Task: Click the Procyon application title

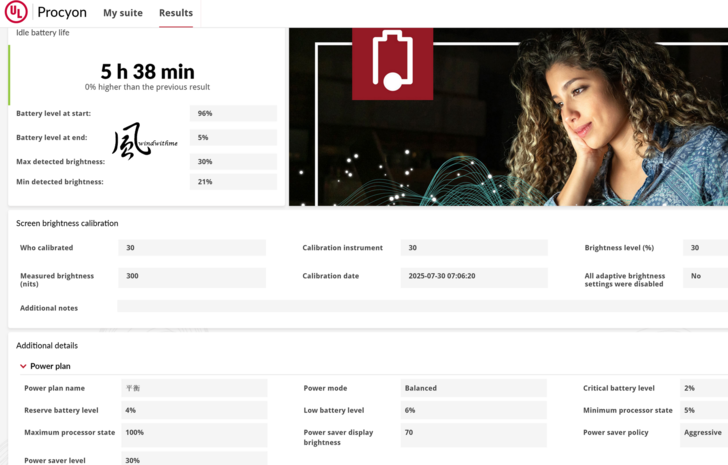Action: coord(62,13)
